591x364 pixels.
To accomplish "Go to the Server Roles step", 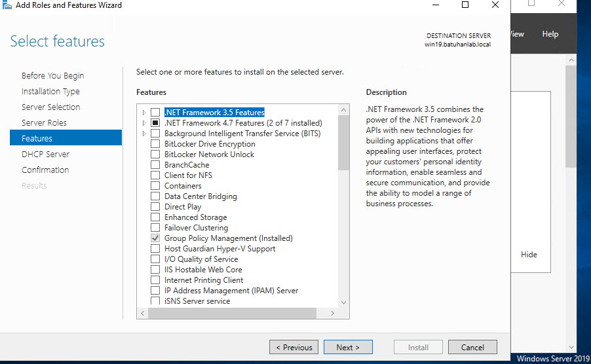I will 44,123.
